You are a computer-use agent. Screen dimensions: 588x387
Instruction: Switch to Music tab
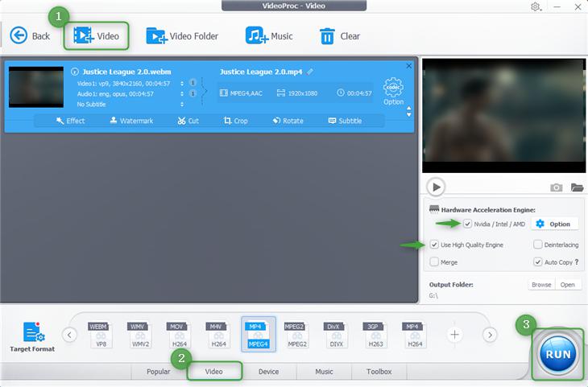point(324,371)
